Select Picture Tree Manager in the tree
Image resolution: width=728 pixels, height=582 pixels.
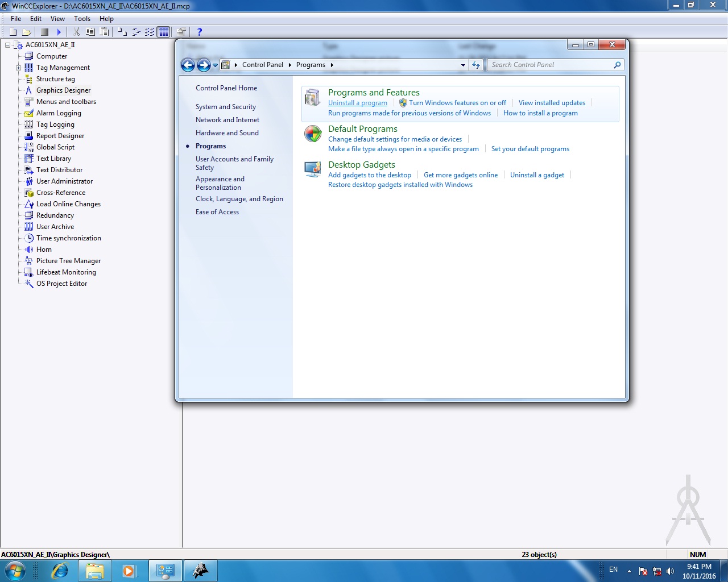69,261
